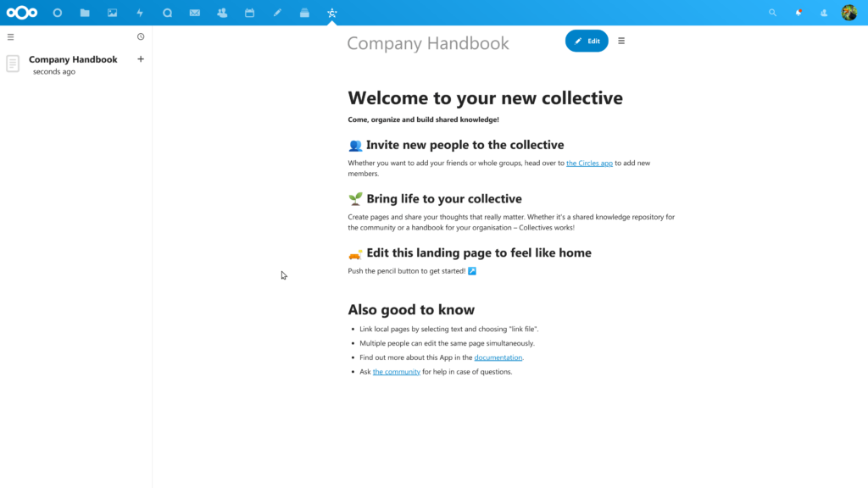
Task: Open unified search
Action: tap(772, 12)
